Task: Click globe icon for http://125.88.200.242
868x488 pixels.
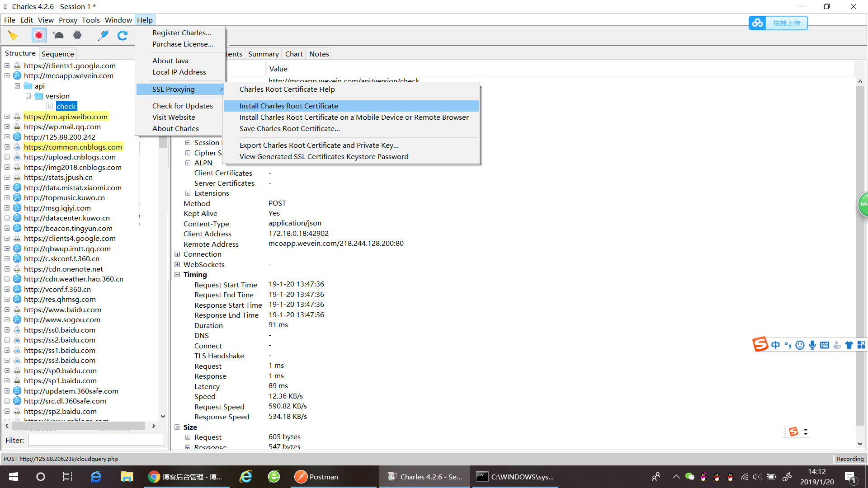Action: 17,136
